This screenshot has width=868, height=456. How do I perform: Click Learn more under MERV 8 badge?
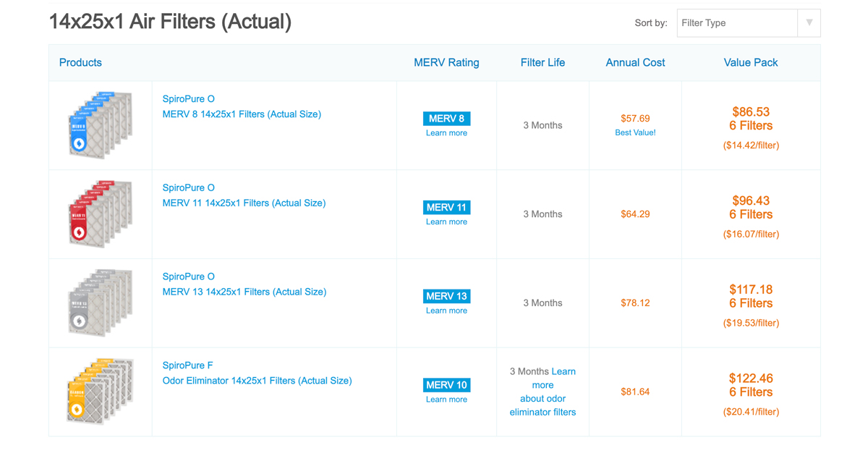(446, 132)
